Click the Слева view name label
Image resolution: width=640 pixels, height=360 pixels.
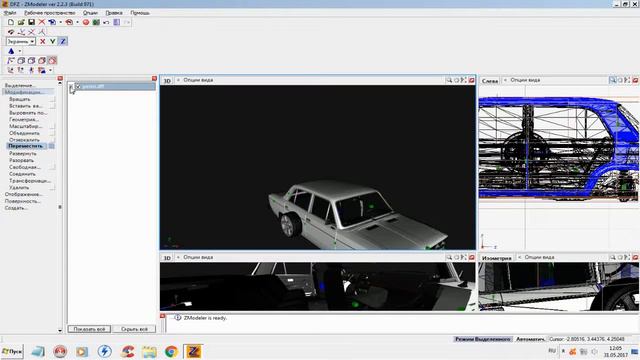click(490, 81)
